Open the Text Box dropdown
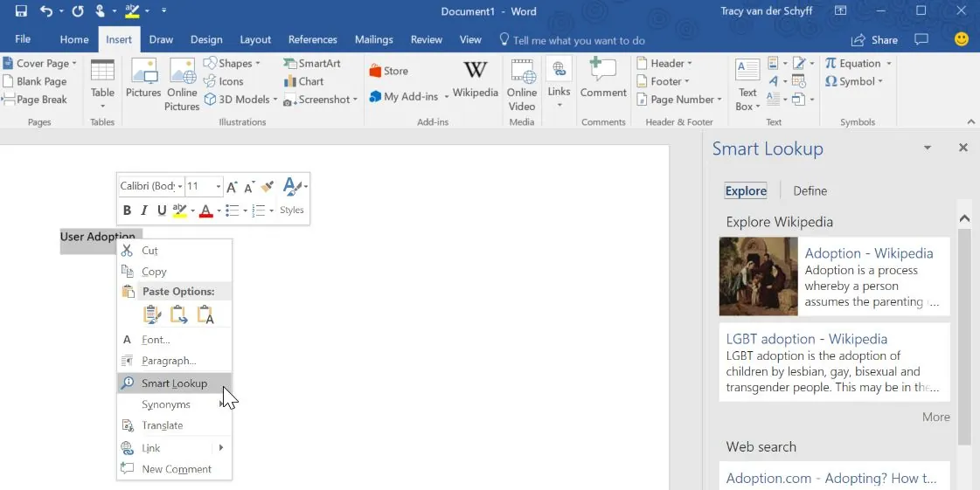 coord(747,85)
